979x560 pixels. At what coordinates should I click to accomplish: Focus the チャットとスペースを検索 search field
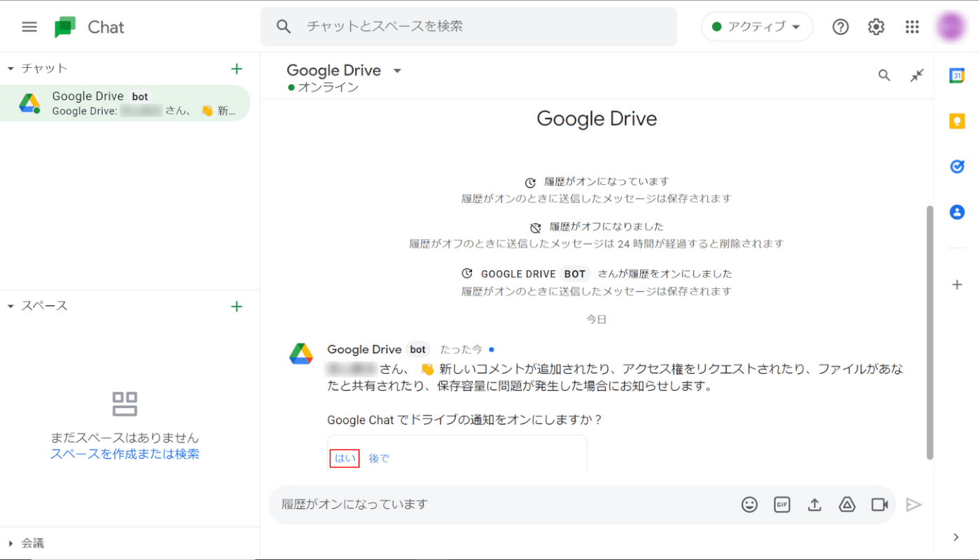pos(468,27)
